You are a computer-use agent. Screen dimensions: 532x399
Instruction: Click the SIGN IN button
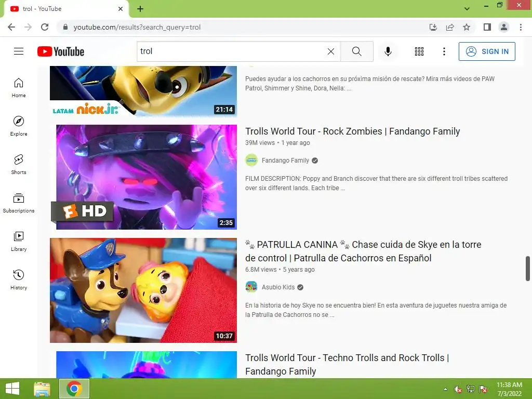487,51
